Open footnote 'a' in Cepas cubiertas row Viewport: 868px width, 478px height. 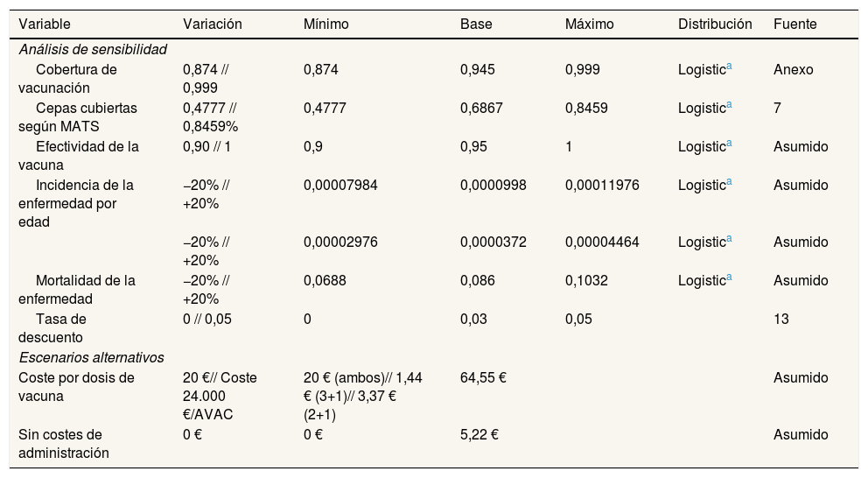(x=730, y=105)
